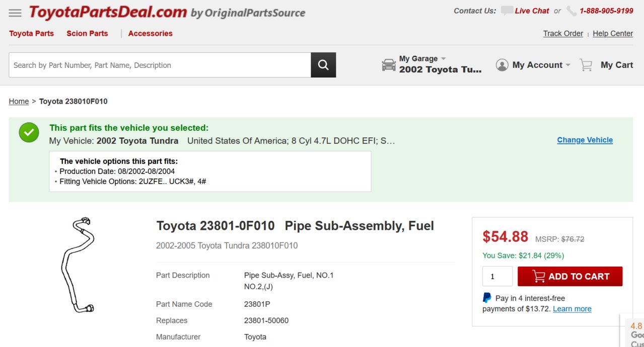Expand the My Account dropdown arrow
This screenshot has width=644, height=347.
[568, 65]
